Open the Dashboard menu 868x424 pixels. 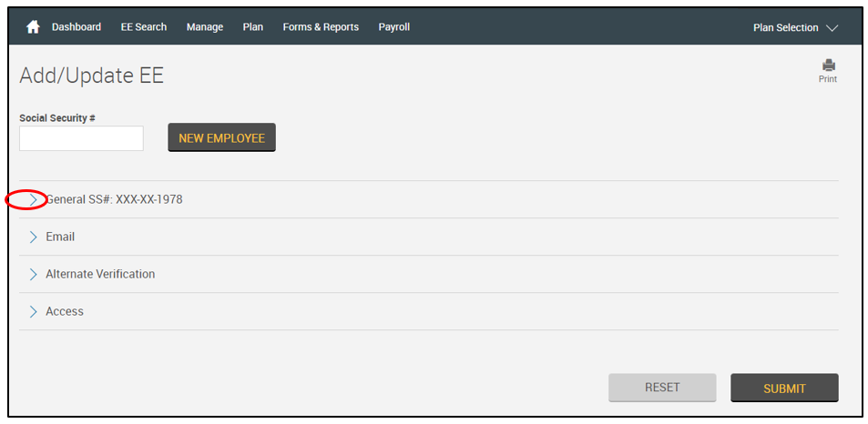tap(77, 27)
